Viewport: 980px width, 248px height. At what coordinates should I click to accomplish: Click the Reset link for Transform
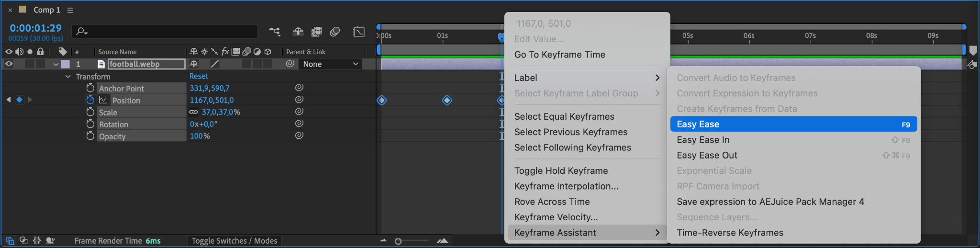click(199, 76)
